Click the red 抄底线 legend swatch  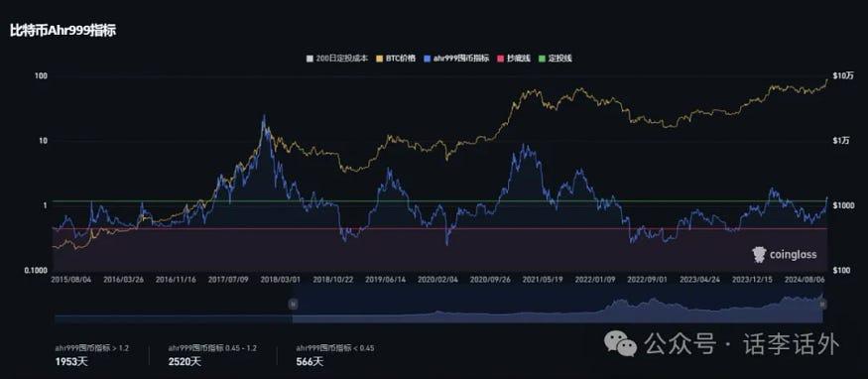pos(500,59)
